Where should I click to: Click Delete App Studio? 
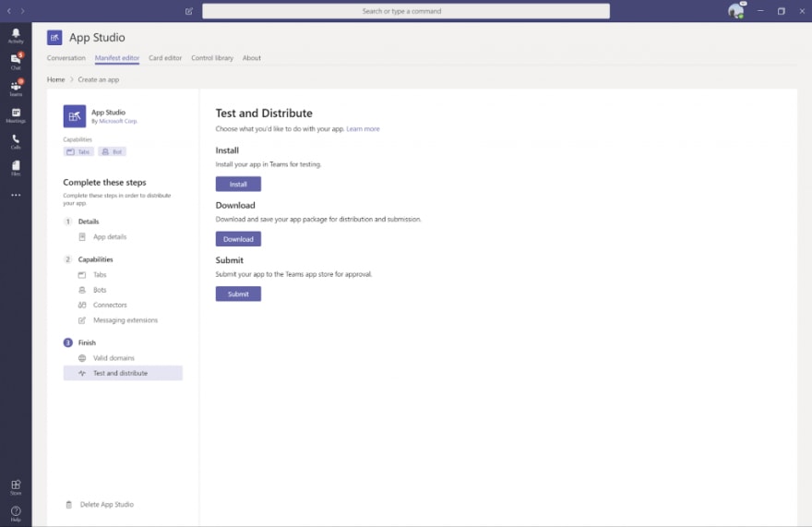coord(107,504)
